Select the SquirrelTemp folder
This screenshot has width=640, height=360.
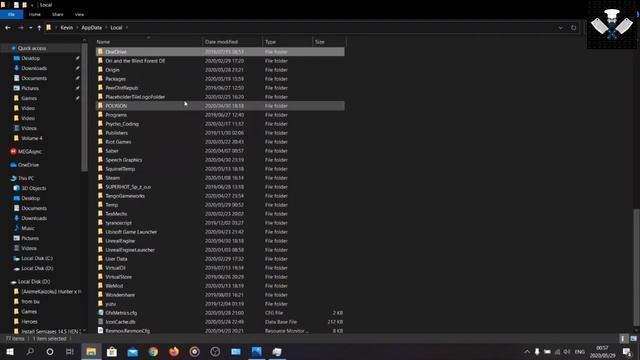click(x=220, y=169)
